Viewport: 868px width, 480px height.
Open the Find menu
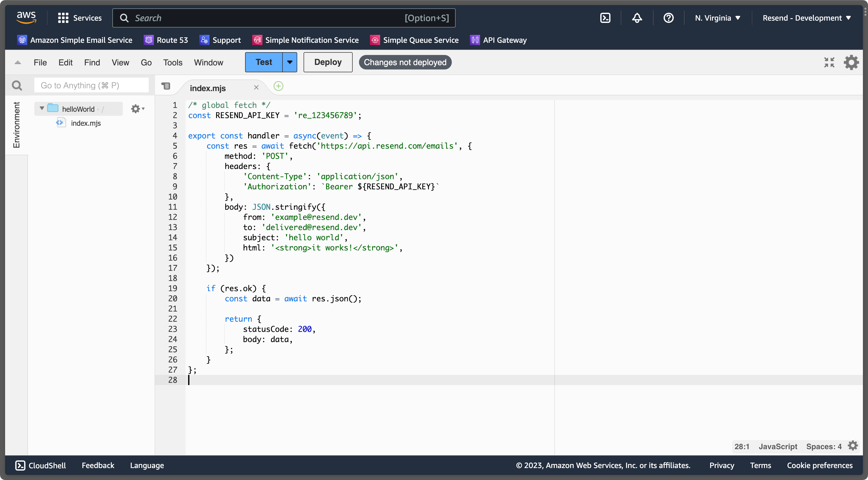click(92, 62)
